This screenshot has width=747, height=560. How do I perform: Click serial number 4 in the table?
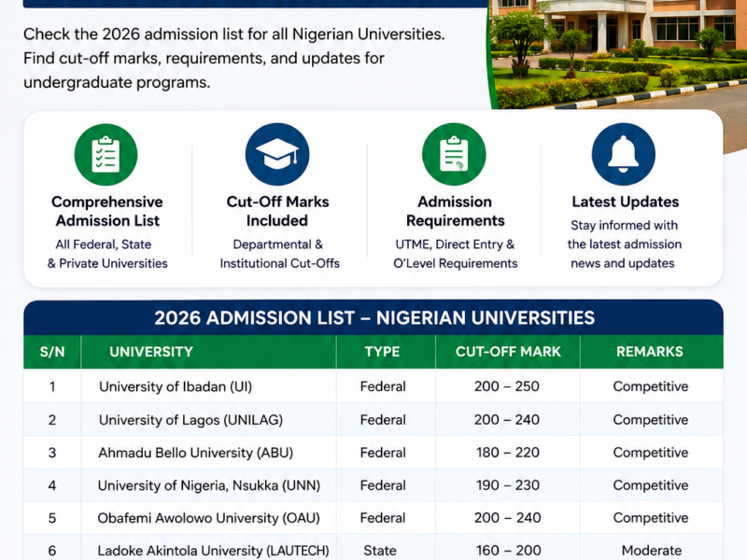(52, 485)
